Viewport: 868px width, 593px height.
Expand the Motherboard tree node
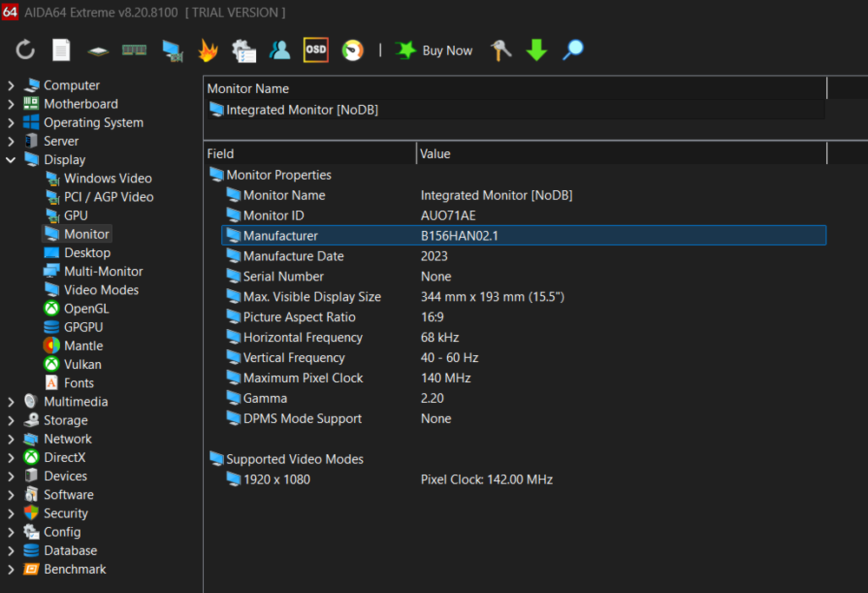(x=11, y=104)
